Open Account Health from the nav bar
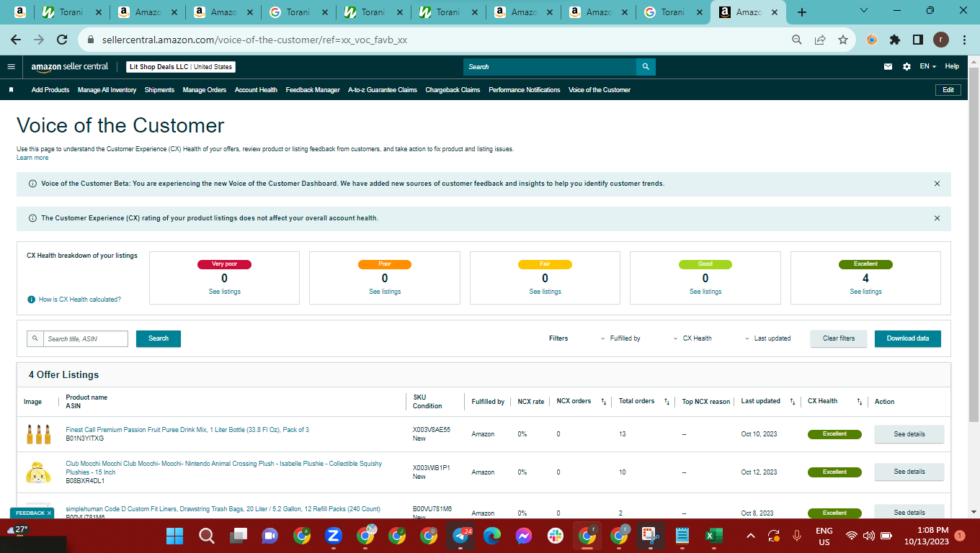This screenshot has width=980, height=553. click(x=256, y=90)
